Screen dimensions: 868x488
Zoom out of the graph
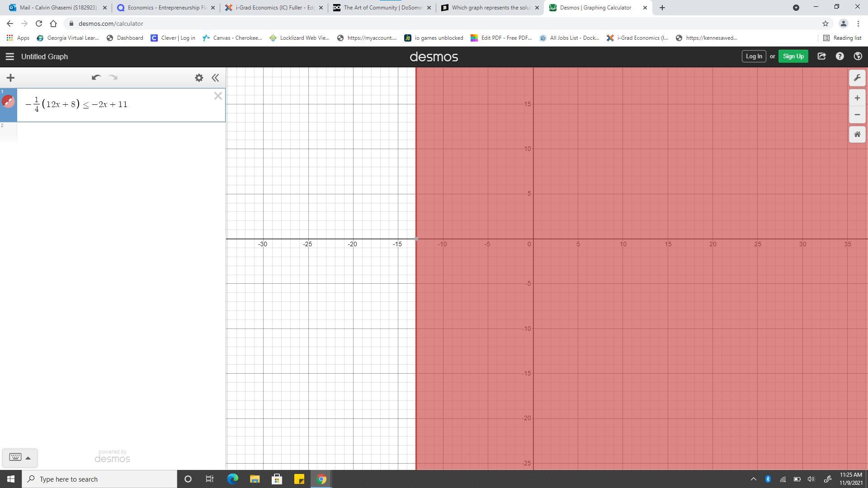click(x=857, y=115)
